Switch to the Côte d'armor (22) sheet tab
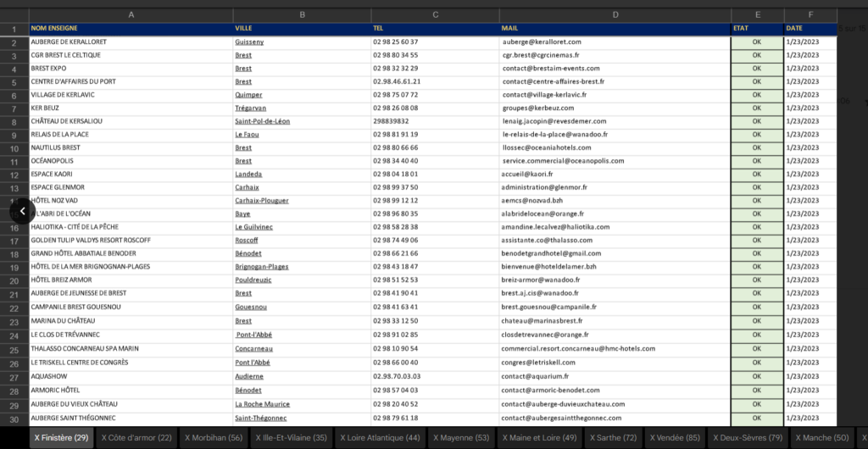The image size is (868, 449). (135, 438)
